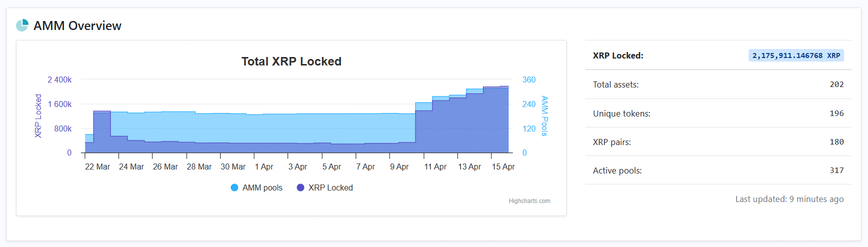Screen dimensions: 868x247
Task: Click the 15 Apr x-axis label
Action: [x=503, y=167]
